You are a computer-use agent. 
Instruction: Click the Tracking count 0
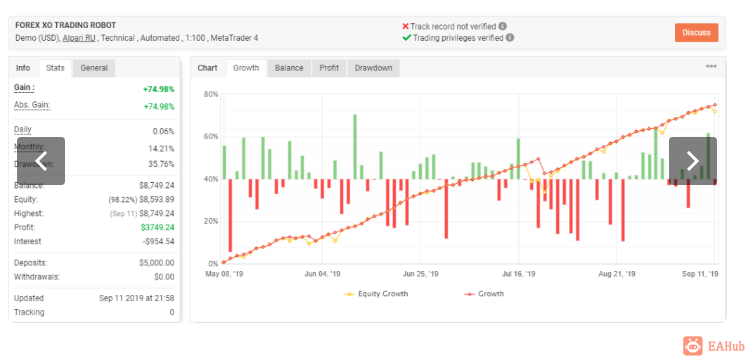(172, 312)
